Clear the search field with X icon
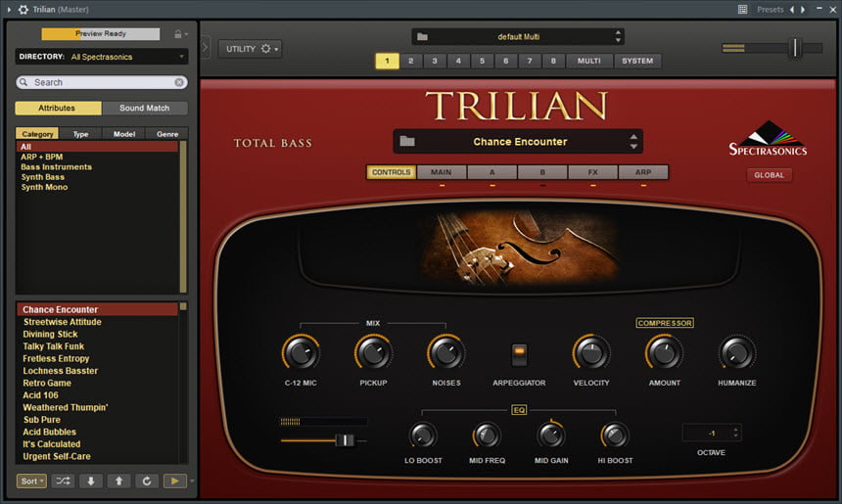This screenshot has width=842, height=504. coord(179,82)
